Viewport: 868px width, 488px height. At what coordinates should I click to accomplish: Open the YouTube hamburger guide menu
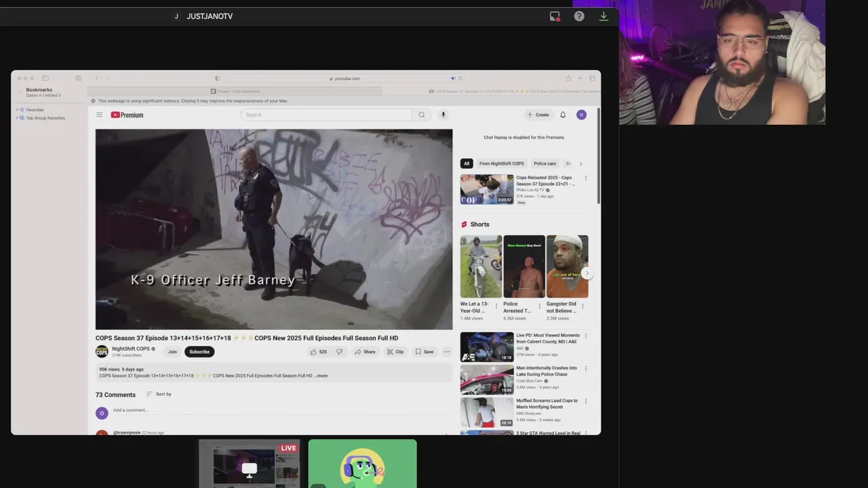click(x=99, y=115)
